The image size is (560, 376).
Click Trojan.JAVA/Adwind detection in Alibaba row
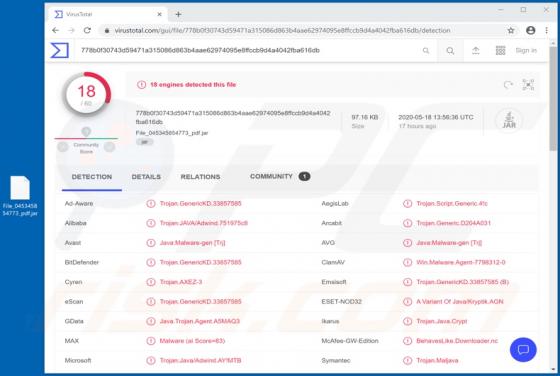click(204, 223)
